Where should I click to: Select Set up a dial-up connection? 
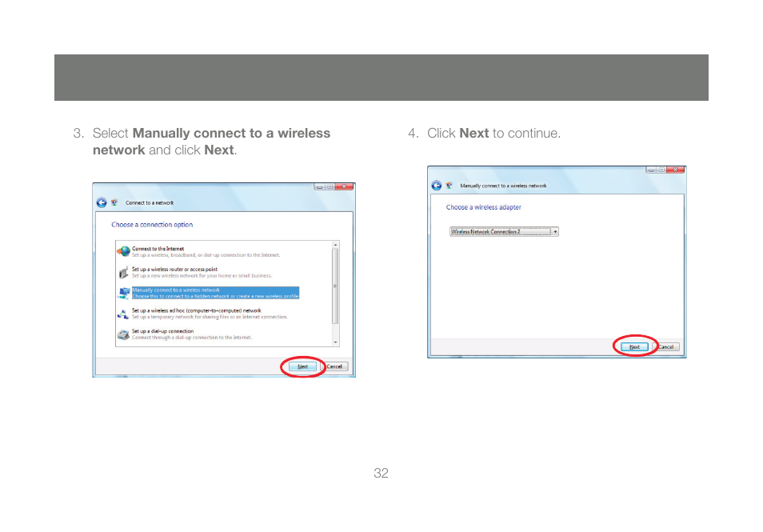pyautogui.click(x=192, y=334)
